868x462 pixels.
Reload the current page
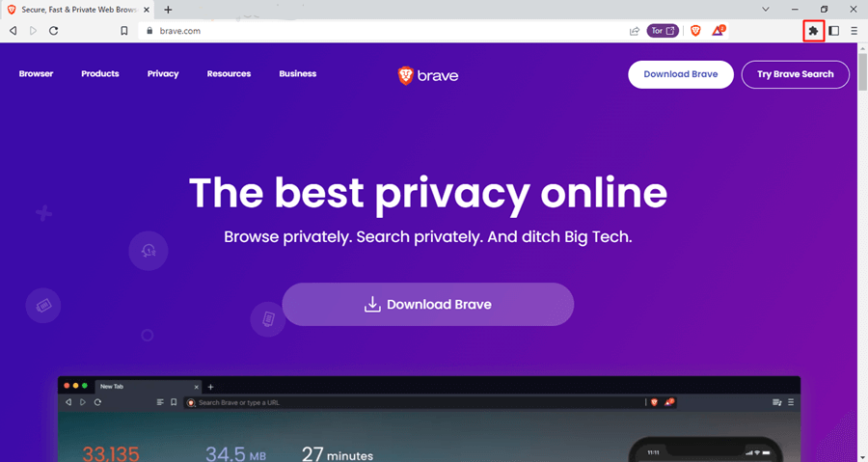coord(54,31)
